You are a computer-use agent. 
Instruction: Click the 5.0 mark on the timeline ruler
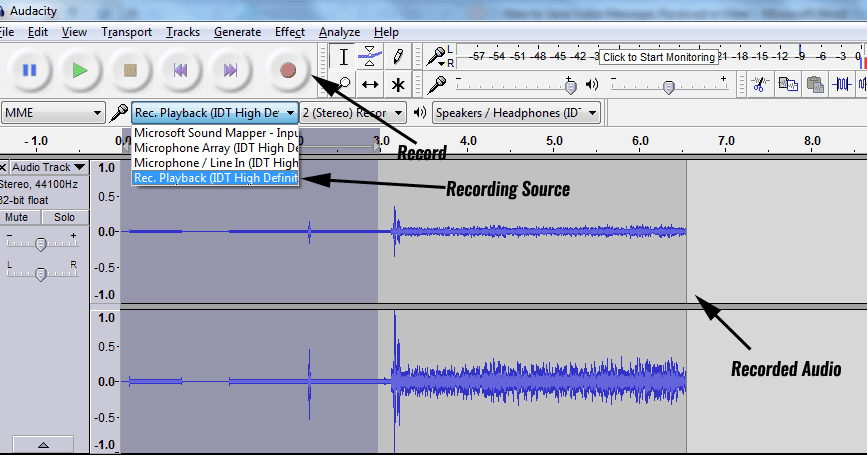click(x=554, y=141)
